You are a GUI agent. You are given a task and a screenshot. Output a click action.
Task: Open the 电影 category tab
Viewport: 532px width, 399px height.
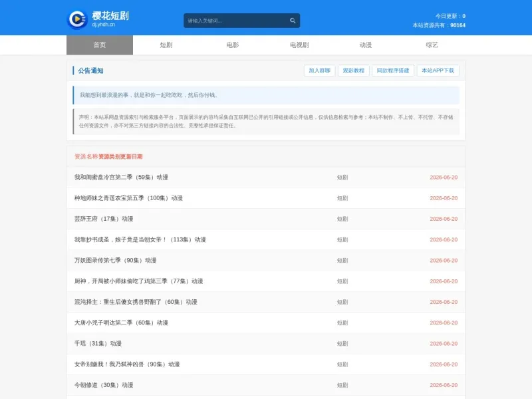coord(233,45)
